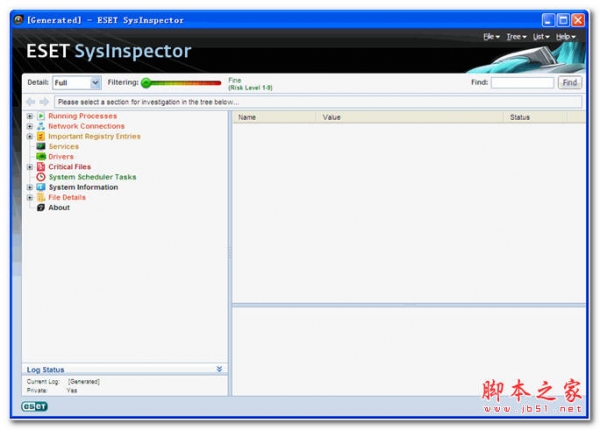Screen dimensions: 600x430
Task: Maximize the SysInspector window
Action: (x=563, y=20)
